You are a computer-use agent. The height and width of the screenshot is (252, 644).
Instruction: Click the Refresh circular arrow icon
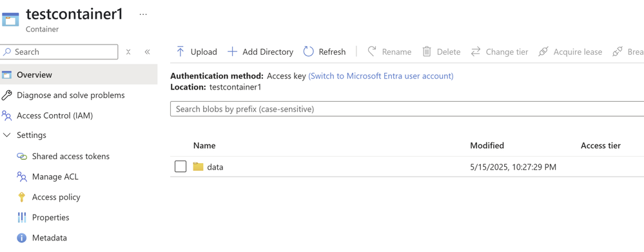click(x=308, y=52)
